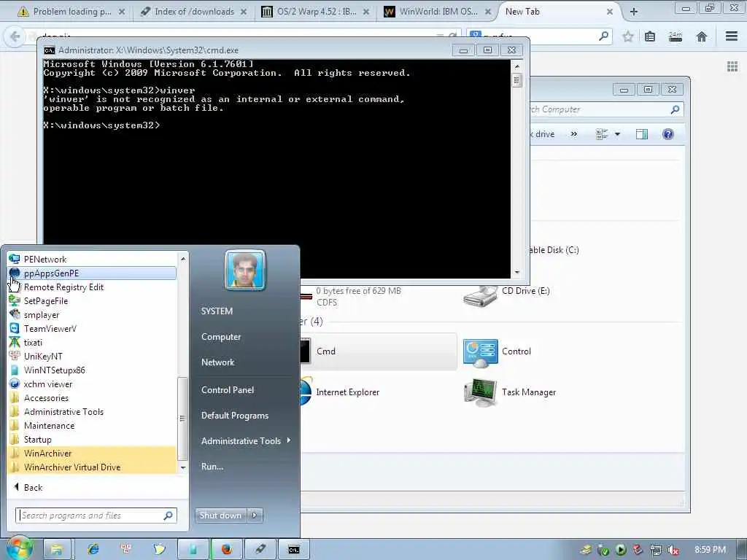Go Back to the main Start menu

pyautogui.click(x=28, y=487)
